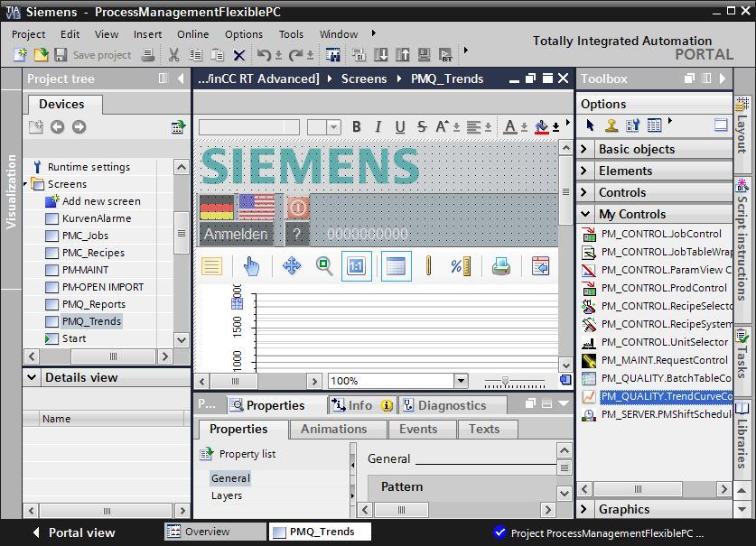The width and height of the screenshot is (756, 546).
Task: Click the font name input field
Action: 248,127
